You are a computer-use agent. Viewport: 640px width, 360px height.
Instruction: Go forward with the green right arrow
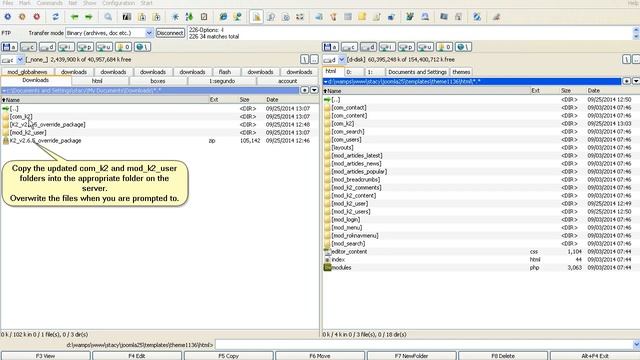(x=89, y=17)
